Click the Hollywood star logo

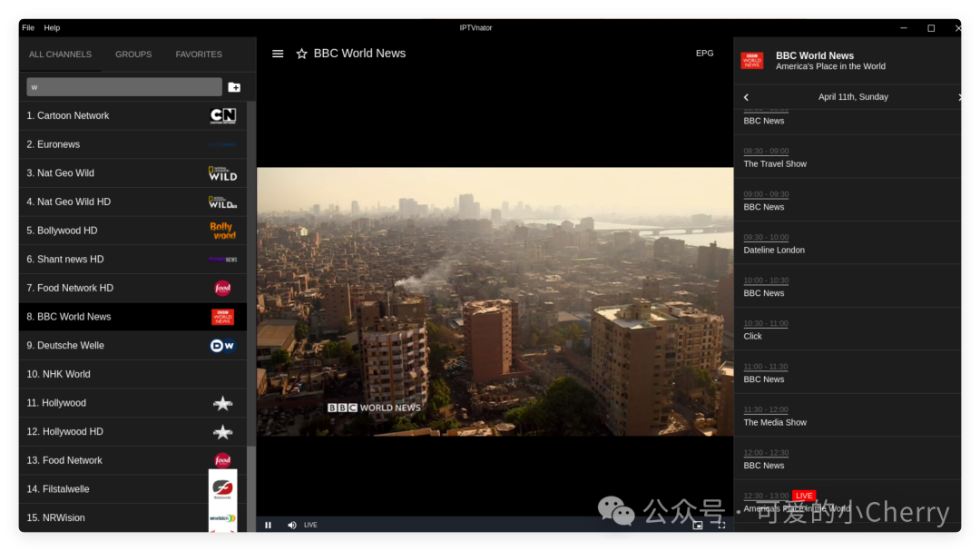pos(222,403)
